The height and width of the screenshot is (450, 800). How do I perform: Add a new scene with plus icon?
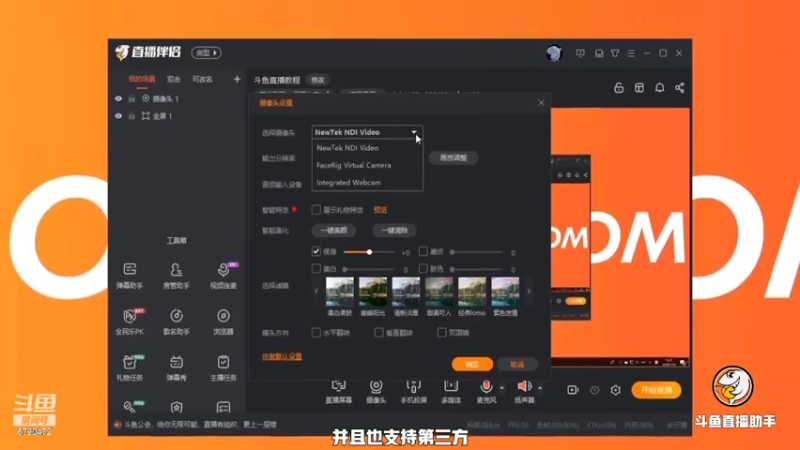[x=237, y=79]
